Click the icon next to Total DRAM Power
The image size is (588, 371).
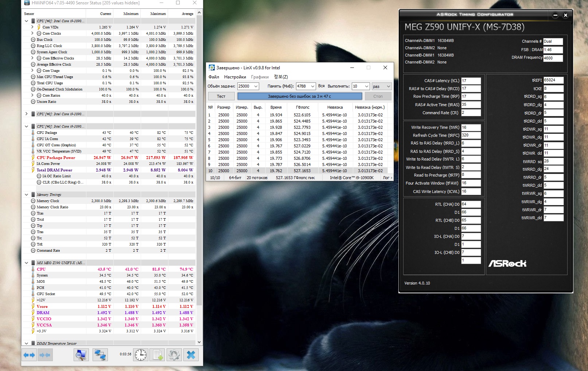pyautogui.click(x=33, y=170)
